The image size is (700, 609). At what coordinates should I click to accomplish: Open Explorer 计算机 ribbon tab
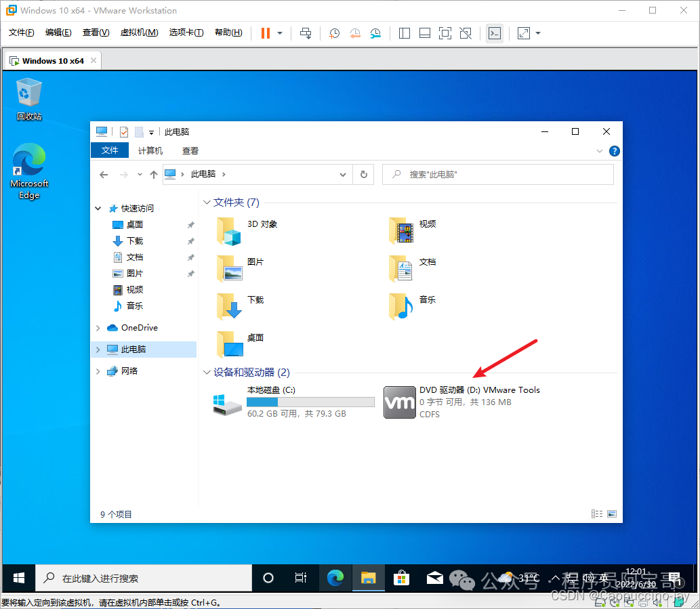tap(150, 151)
